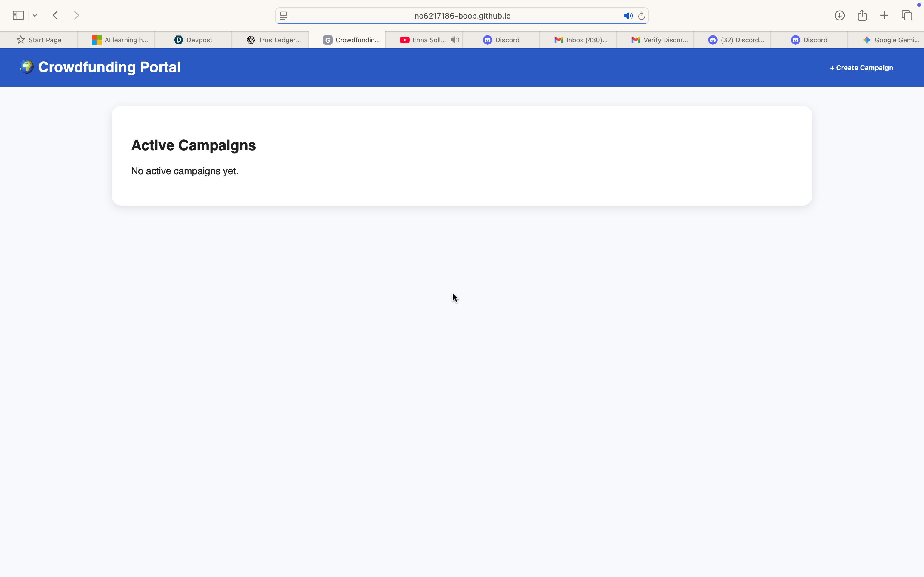Mute audio via address bar speaker icon

pyautogui.click(x=628, y=16)
